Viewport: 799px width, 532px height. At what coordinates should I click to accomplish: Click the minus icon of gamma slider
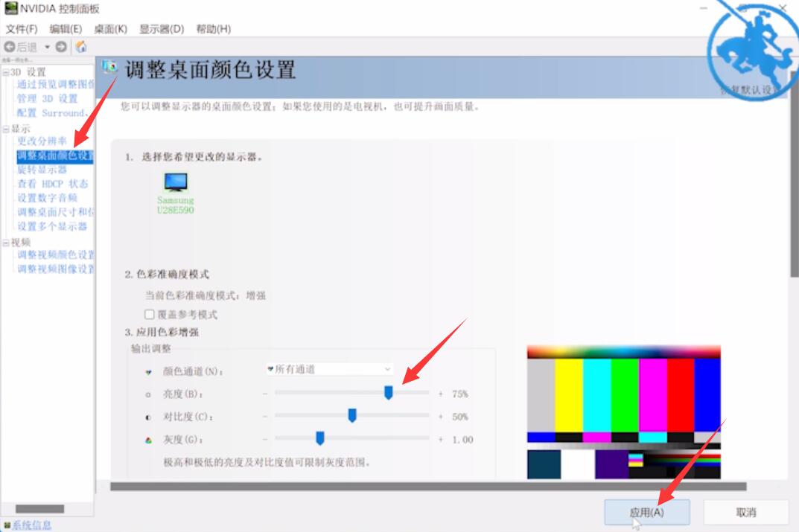[265, 439]
